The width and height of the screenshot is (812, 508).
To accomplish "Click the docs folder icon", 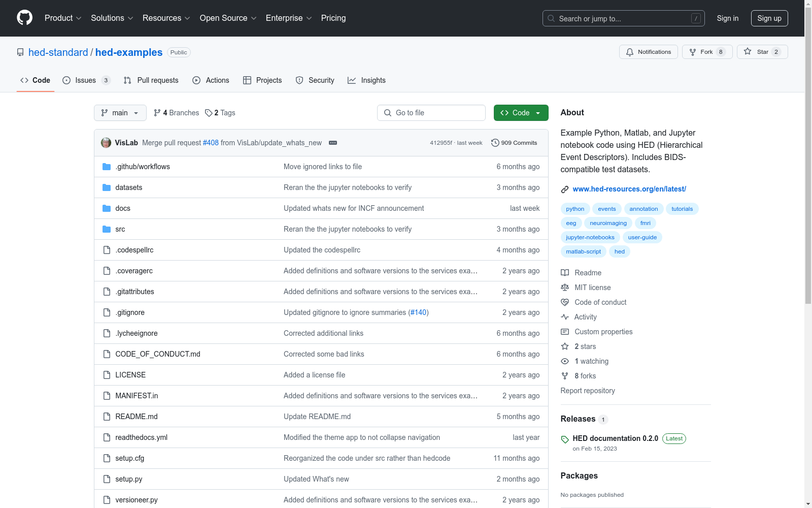I will pyautogui.click(x=107, y=208).
